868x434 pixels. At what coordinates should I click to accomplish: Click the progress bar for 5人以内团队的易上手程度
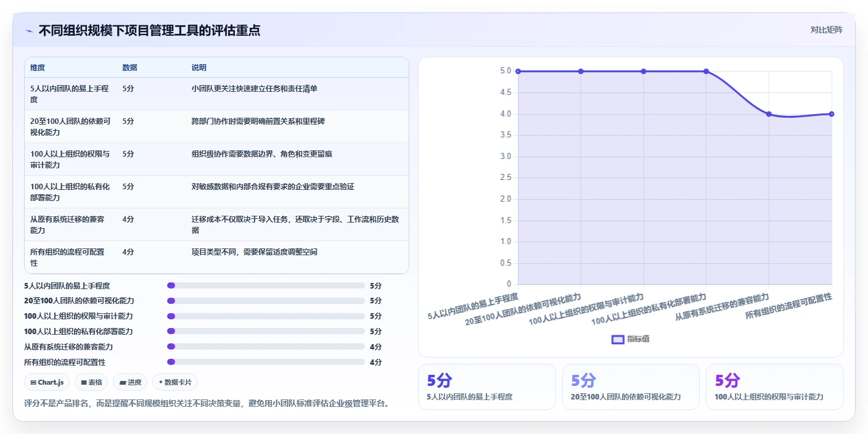click(266, 285)
